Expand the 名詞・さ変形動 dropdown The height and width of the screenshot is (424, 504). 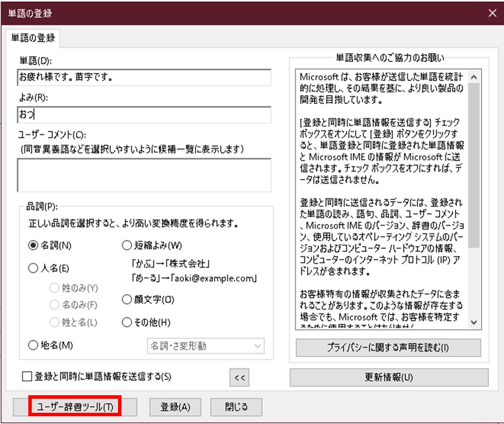[x=205, y=346]
